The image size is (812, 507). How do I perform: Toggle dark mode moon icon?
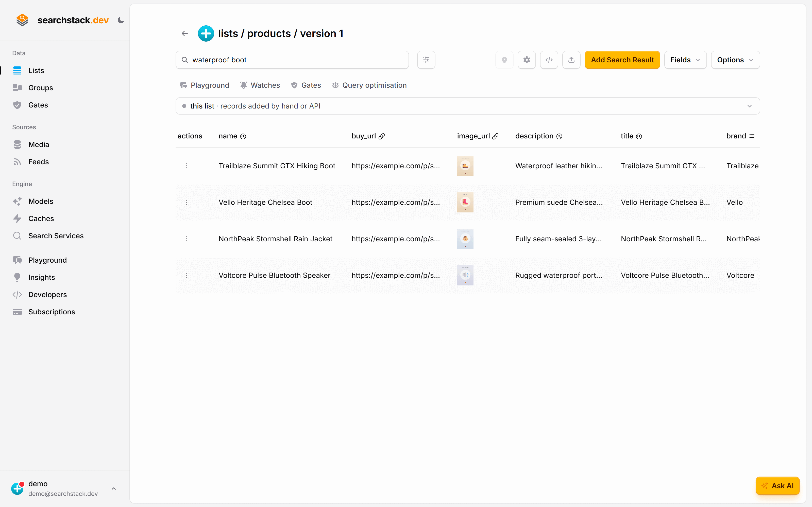coord(121,21)
